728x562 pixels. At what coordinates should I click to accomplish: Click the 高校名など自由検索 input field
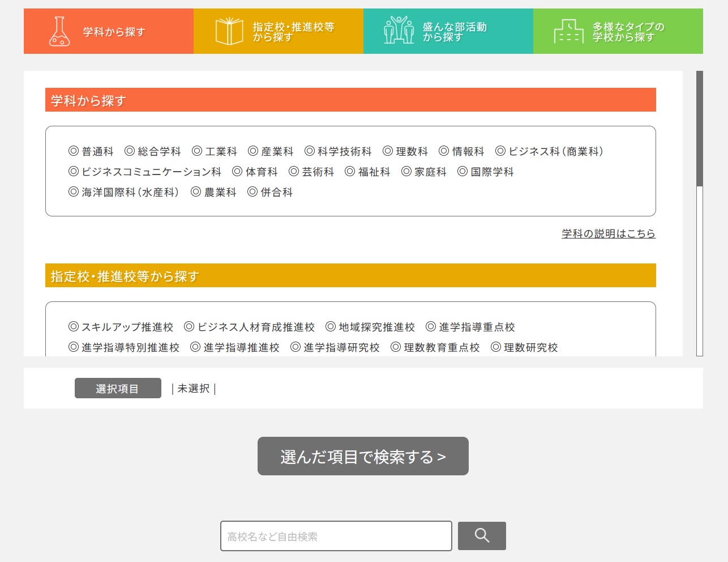pos(335,535)
